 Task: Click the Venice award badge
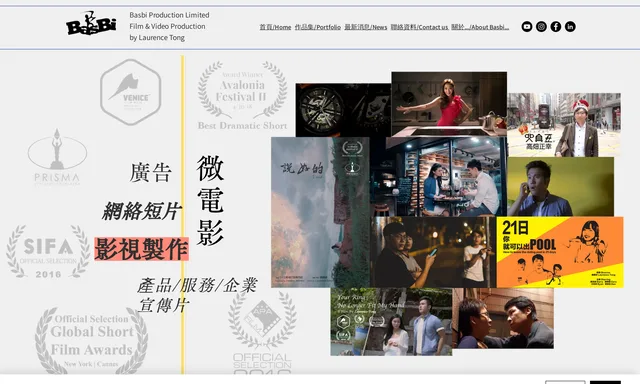pyautogui.click(x=131, y=92)
